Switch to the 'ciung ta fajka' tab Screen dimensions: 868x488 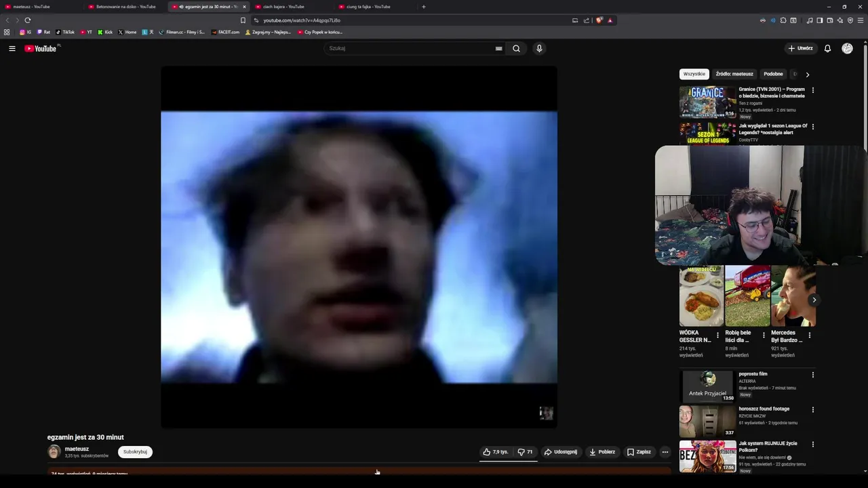pyautogui.click(x=374, y=7)
